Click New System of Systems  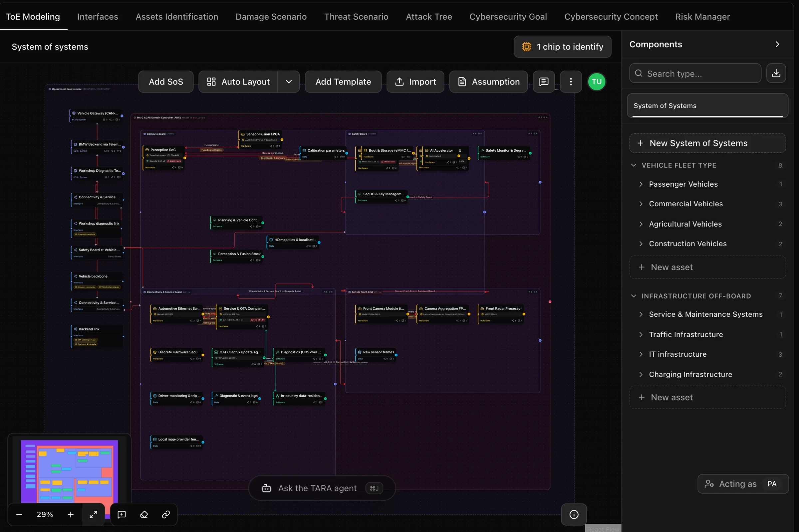point(707,143)
